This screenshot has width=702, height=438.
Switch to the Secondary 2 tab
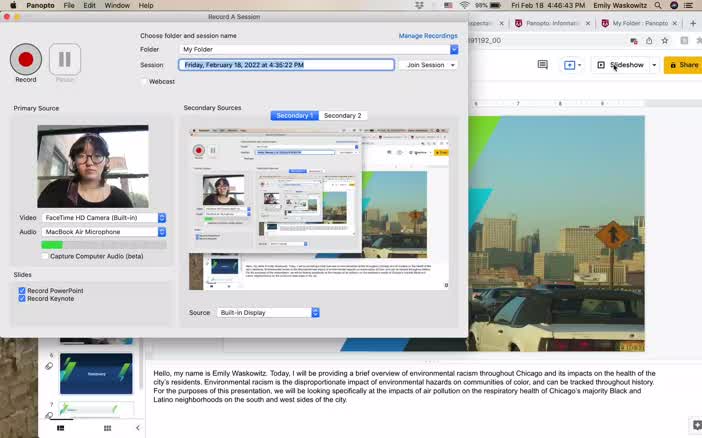(342, 116)
